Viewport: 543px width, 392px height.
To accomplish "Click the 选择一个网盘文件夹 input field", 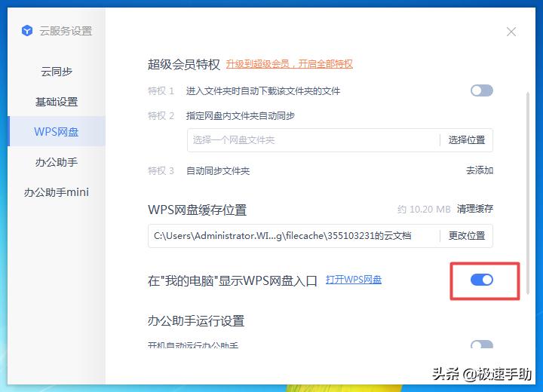I will (x=314, y=140).
